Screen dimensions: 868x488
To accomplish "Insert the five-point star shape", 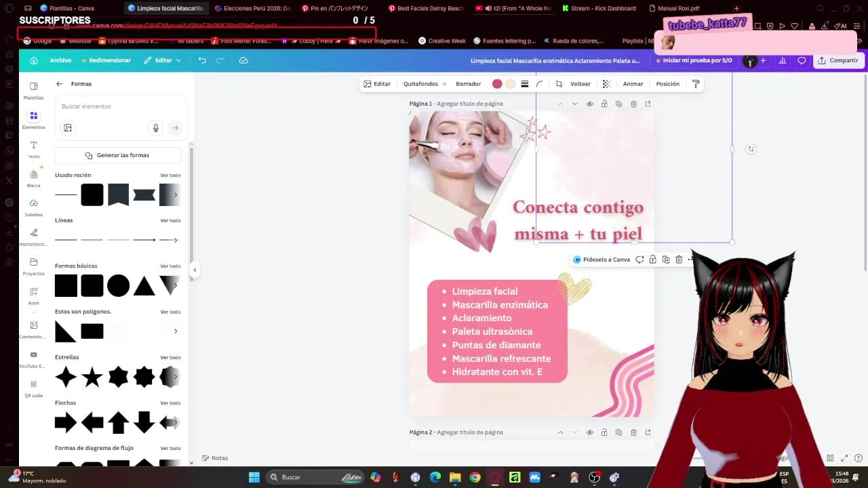I will [x=92, y=377].
